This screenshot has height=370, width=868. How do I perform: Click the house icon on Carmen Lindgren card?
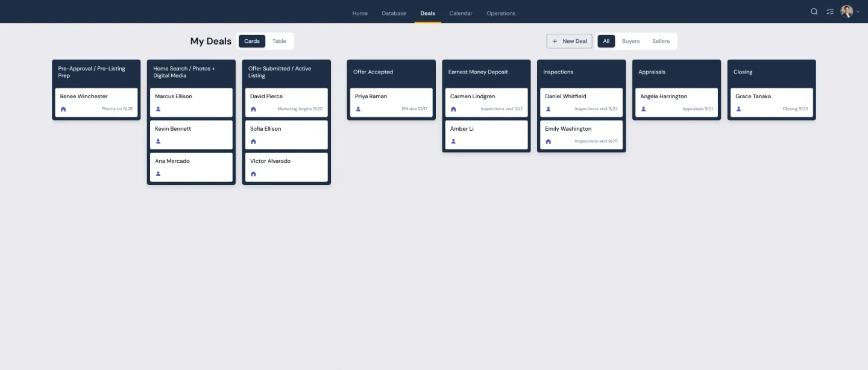(x=453, y=109)
